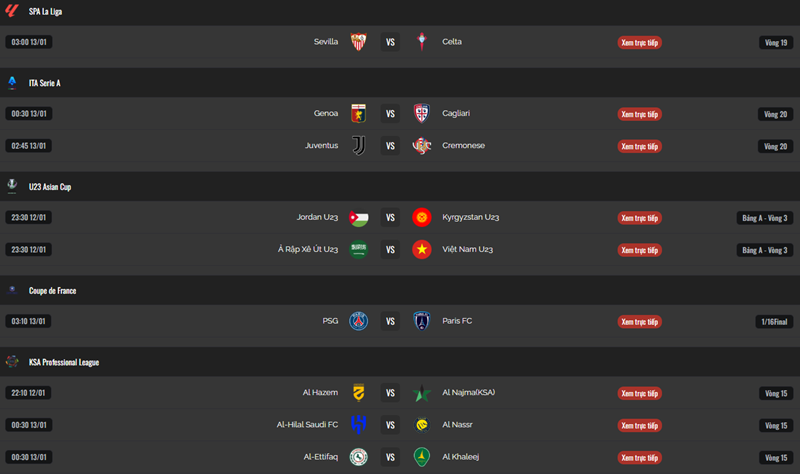Click the Al-Hilal Saudi FC logo
This screenshot has width=800, height=474.
pyautogui.click(x=358, y=425)
